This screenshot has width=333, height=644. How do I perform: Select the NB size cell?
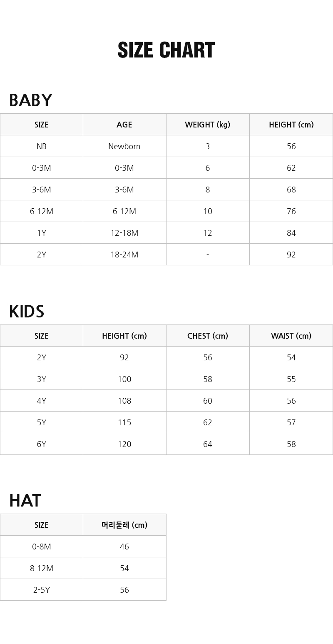click(41, 146)
